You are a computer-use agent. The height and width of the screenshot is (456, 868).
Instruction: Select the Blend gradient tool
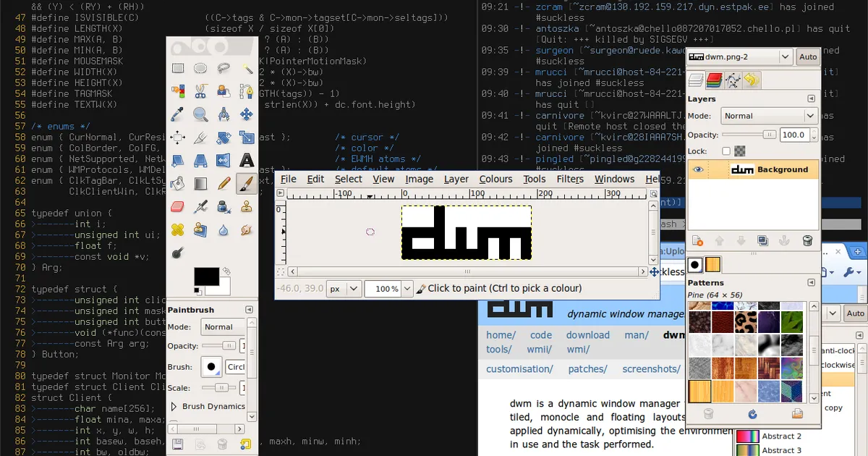coord(200,184)
